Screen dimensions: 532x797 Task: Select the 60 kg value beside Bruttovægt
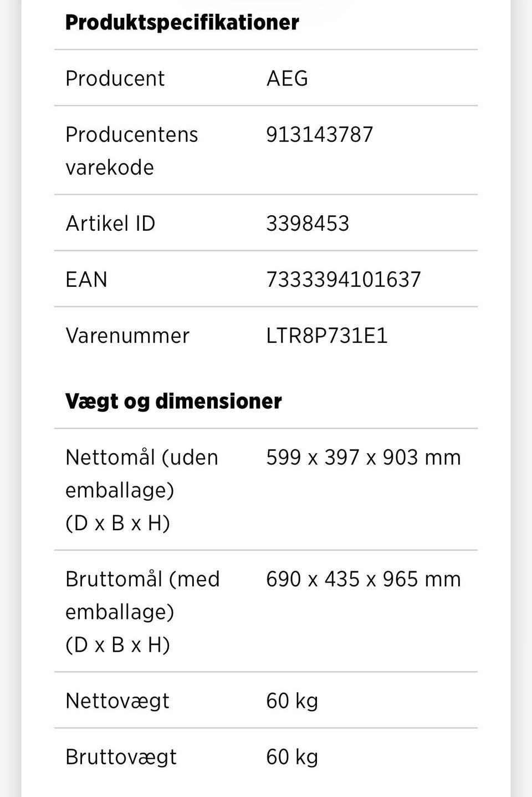tap(292, 757)
